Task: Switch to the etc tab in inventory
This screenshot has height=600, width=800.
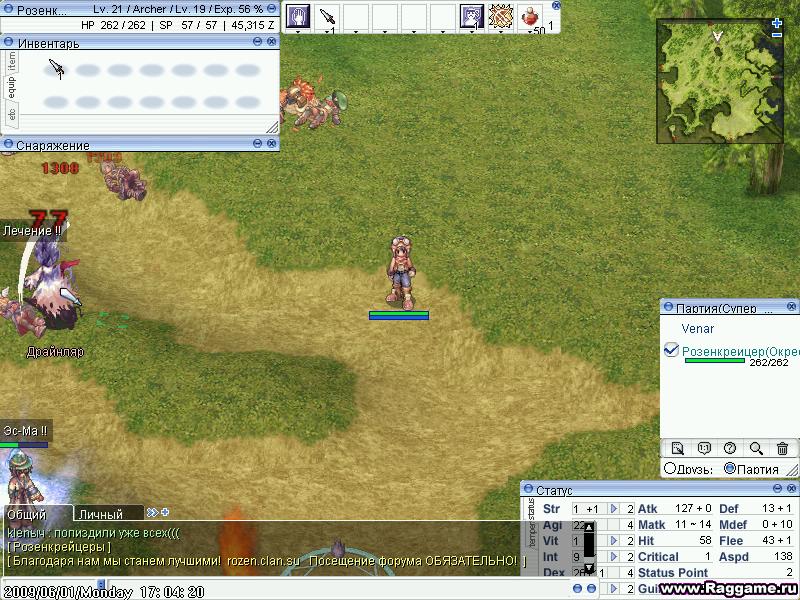Action: pos(11,113)
